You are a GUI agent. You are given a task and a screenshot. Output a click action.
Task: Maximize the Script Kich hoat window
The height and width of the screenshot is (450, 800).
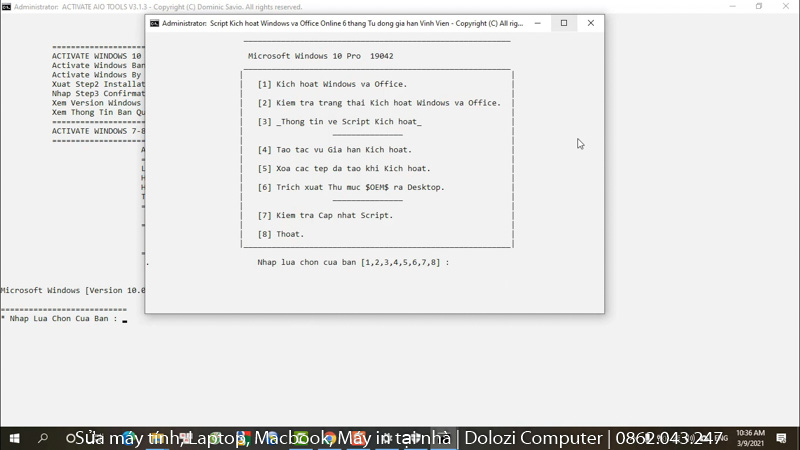(x=563, y=23)
